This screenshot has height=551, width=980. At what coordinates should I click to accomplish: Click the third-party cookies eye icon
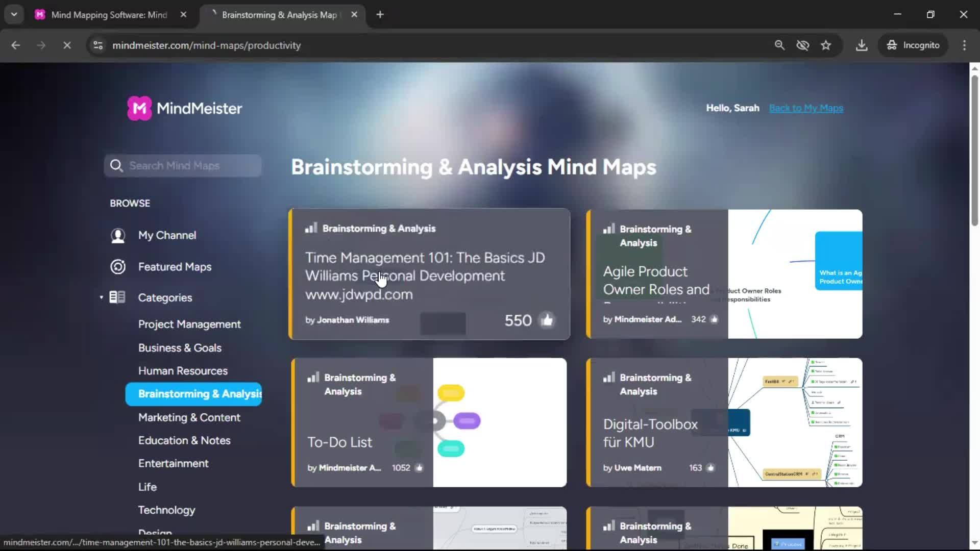[803, 45]
